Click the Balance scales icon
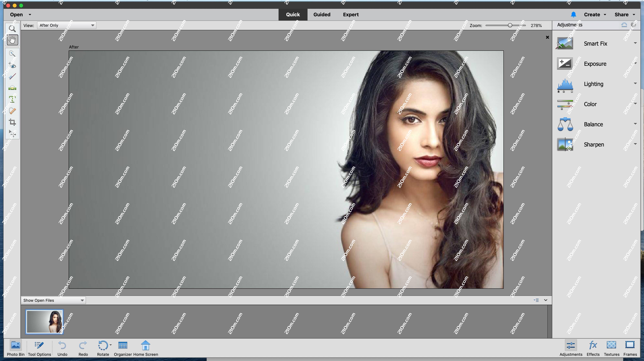The height and width of the screenshot is (361, 644). click(565, 124)
